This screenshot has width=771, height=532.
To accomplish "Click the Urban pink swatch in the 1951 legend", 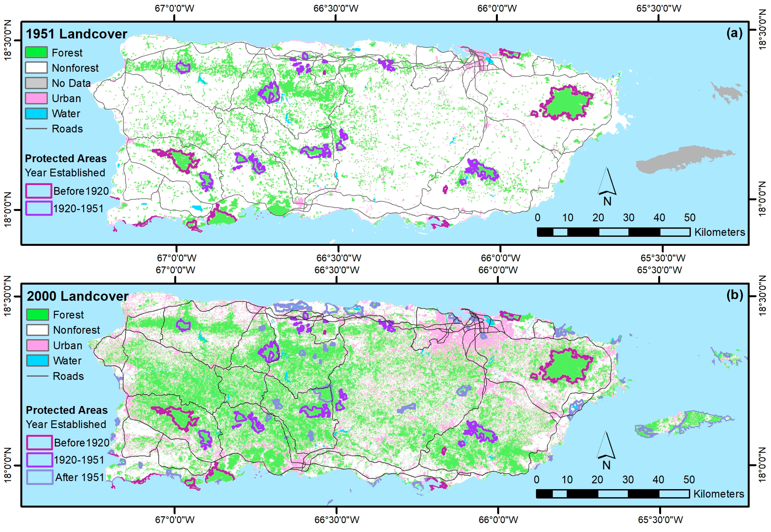I will (x=36, y=98).
